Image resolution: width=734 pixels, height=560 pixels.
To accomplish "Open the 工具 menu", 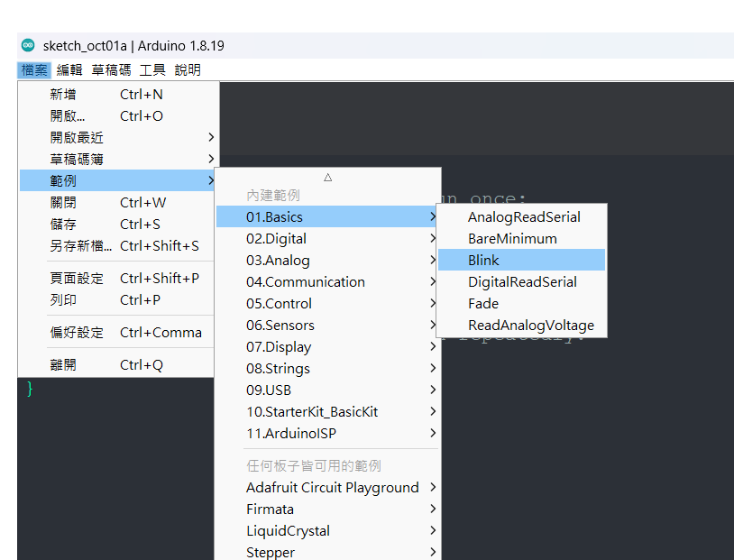I will [152, 69].
